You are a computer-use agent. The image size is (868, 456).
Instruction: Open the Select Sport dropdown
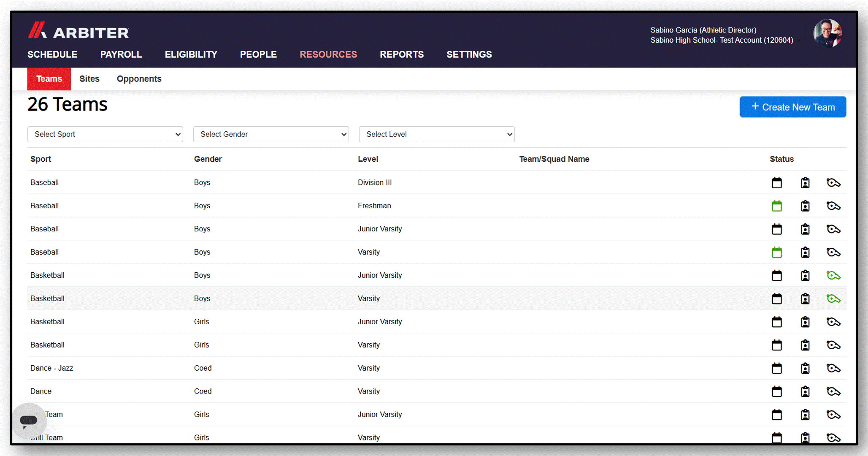(105, 134)
